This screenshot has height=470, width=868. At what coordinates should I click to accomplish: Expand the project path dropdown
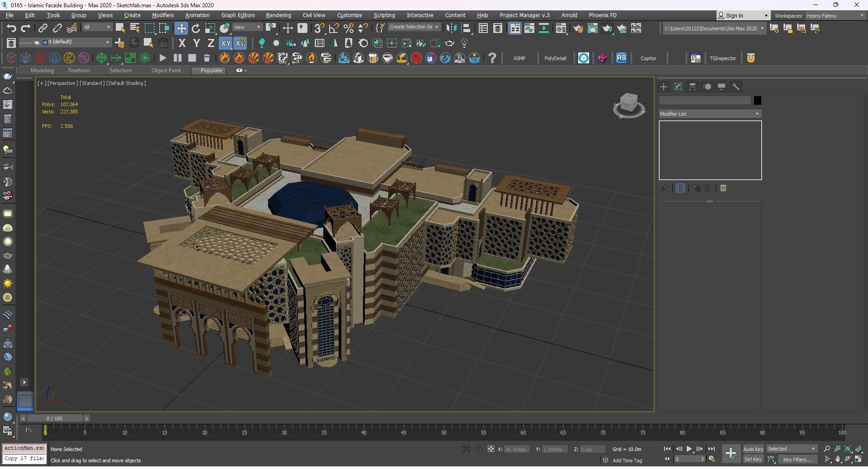(714, 28)
